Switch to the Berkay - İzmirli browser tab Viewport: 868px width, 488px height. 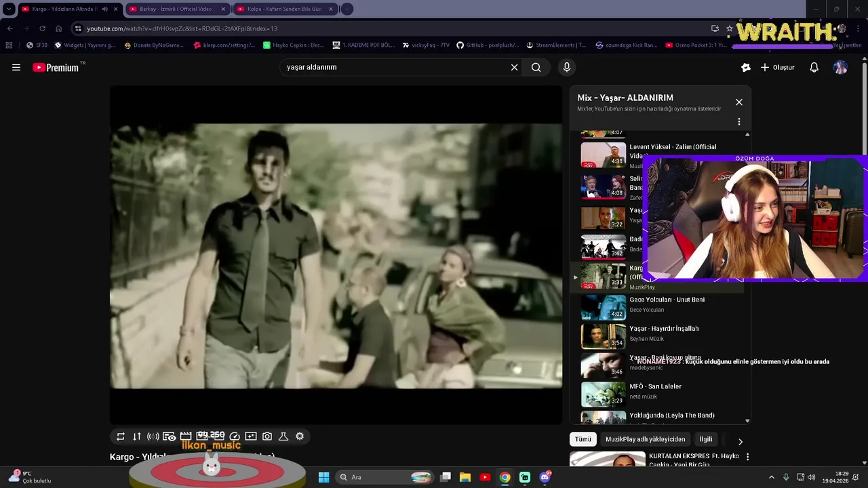point(177,9)
